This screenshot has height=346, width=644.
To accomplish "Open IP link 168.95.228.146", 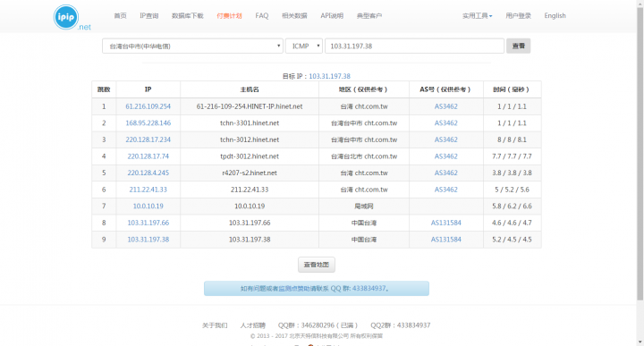I will (x=148, y=122).
